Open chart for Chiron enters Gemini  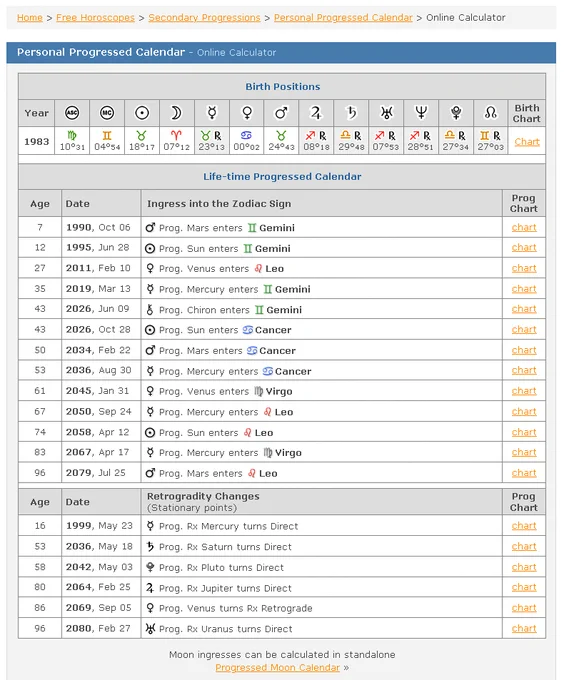tap(524, 309)
